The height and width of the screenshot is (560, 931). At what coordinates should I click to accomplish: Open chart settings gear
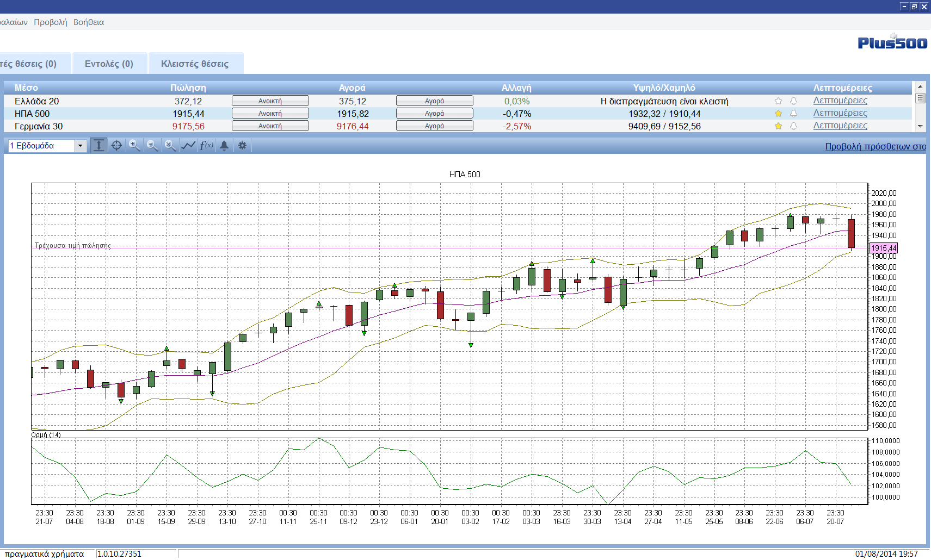[x=242, y=145]
